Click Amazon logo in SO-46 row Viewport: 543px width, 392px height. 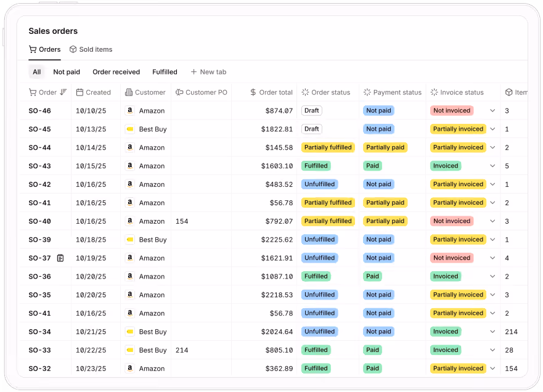(x=130, y=110)
